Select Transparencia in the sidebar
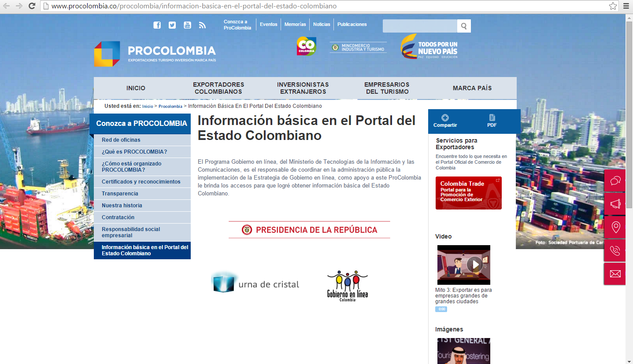Viewport: 633px width, 364px height. [120, 194]
